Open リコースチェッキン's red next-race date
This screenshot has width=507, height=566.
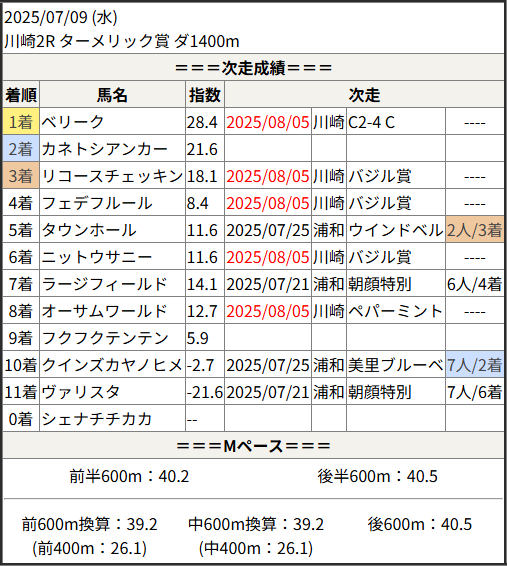point(268,177)
